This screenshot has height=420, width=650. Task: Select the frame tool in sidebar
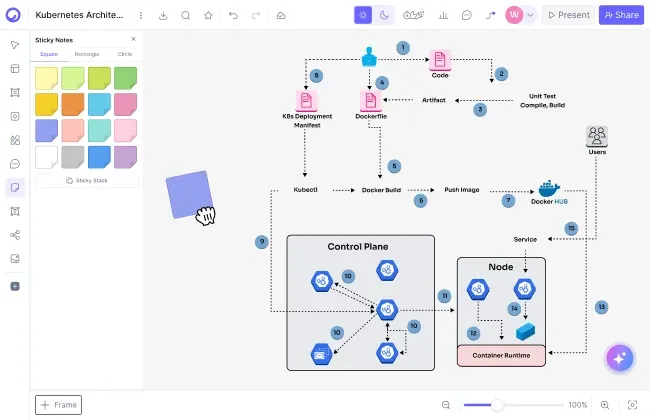pyautogui.click(x=15, y=92)
